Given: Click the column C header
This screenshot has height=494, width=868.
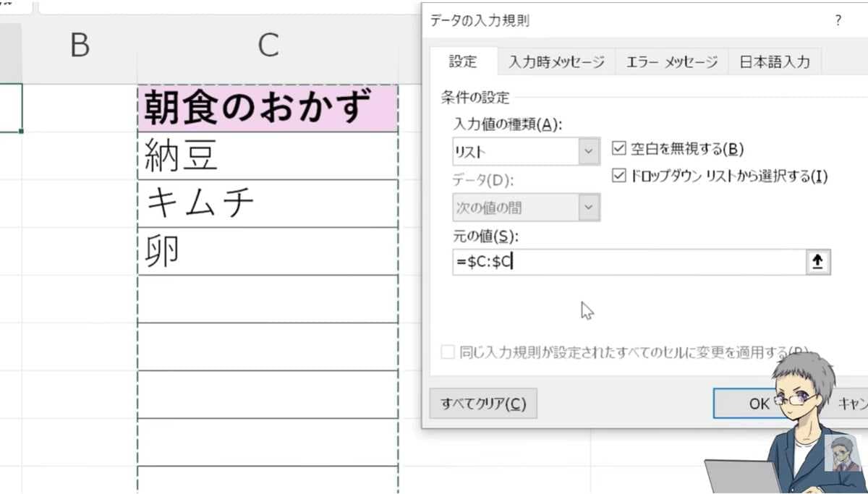Looking at the screenshot, I should point(268,45).
